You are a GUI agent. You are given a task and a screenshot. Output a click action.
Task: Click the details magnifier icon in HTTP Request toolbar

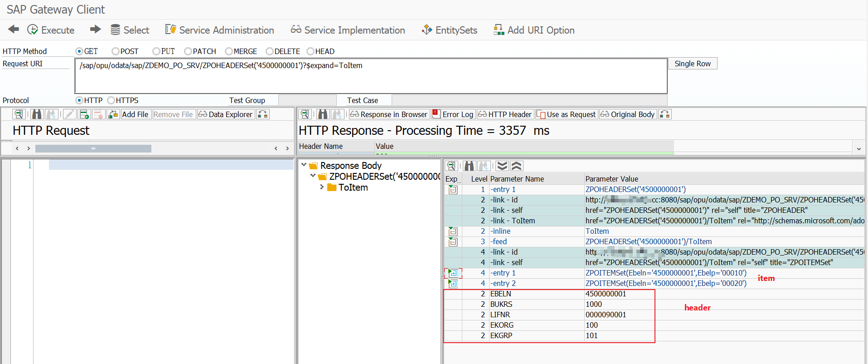tap(19, 114)
